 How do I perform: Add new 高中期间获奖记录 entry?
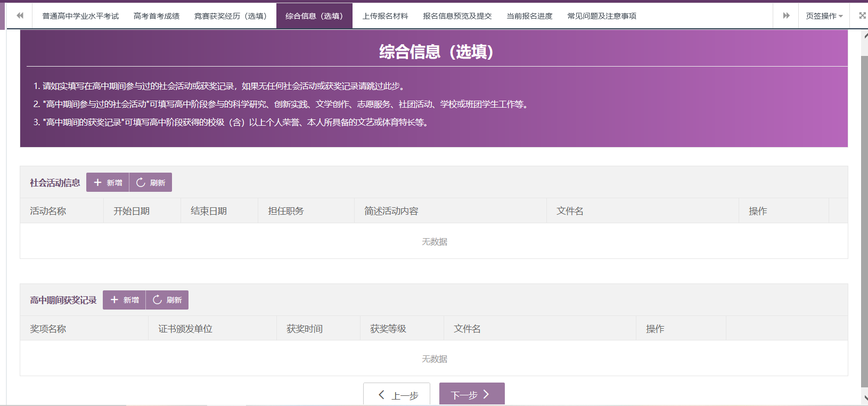click(124, 300)
